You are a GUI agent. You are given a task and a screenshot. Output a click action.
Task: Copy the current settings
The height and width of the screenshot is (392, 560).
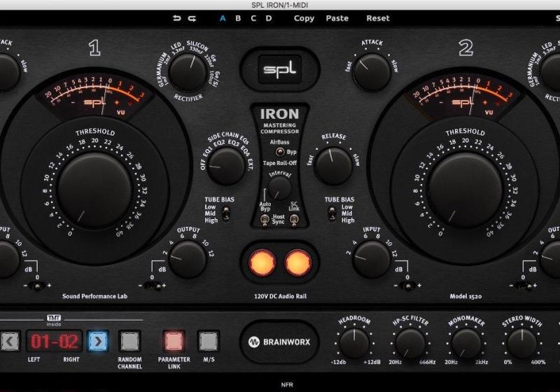click(304, 18)
